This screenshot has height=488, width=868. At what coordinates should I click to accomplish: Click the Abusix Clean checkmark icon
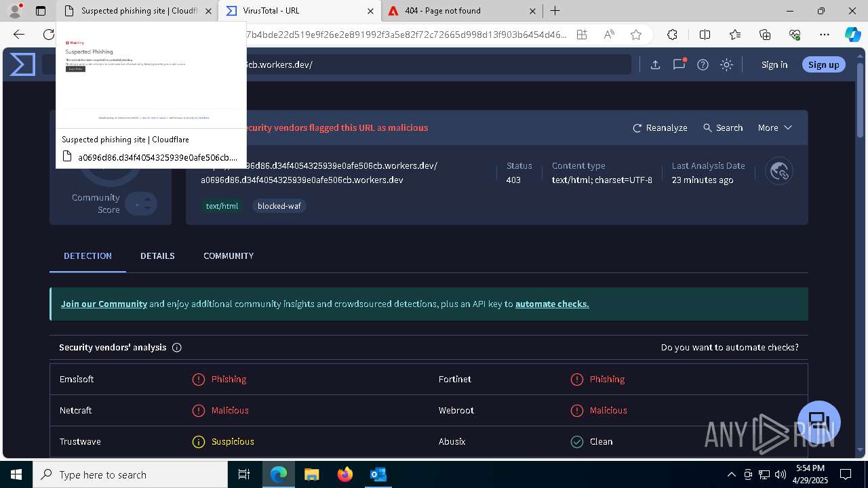click(x=577, y=442)
